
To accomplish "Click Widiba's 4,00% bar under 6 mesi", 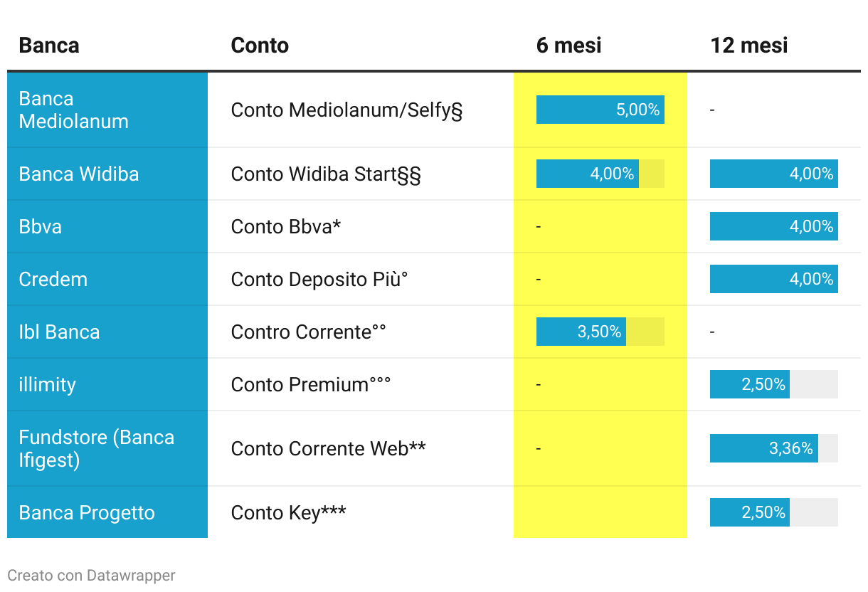I will 587,174.
